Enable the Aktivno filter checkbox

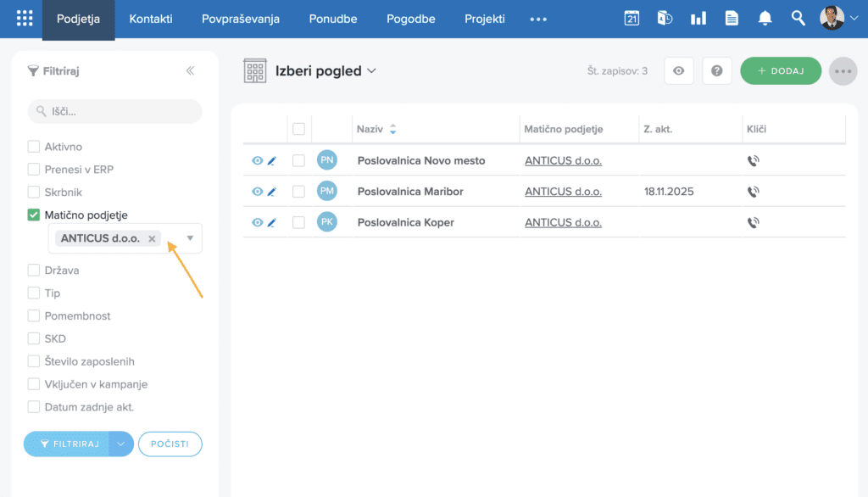(34, 147)
